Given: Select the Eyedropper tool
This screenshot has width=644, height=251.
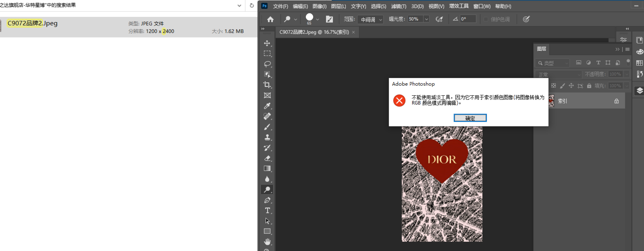Looking at the screenshot, I should 267,106.
